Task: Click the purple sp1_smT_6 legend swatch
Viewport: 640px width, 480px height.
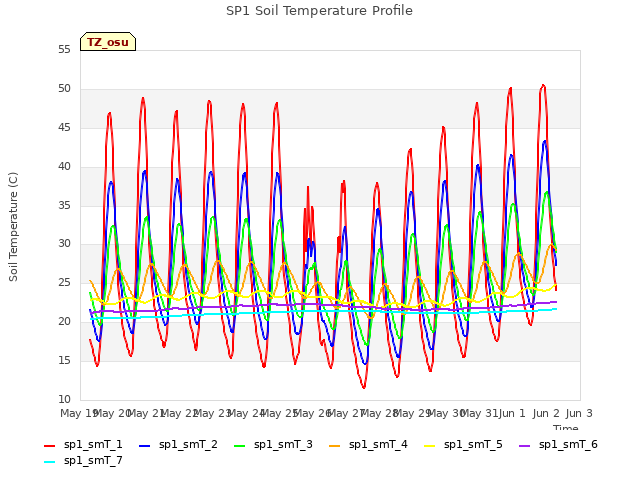Action: pos(524,446)
